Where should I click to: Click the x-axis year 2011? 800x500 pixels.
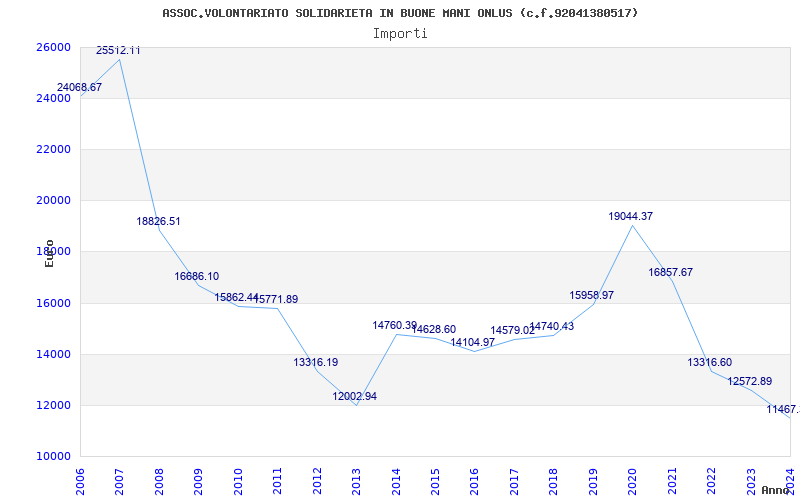point(277,481)
